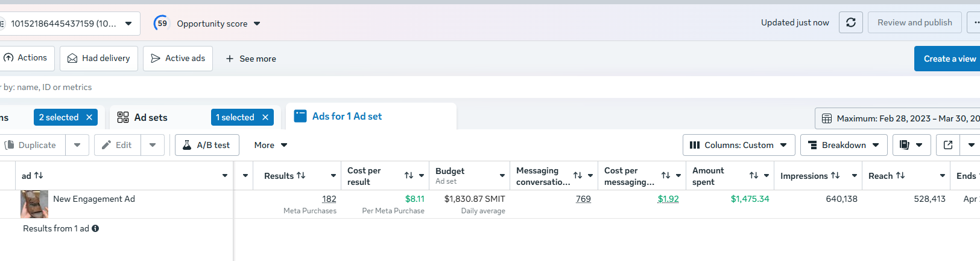
Task: Click the info icon beside Results from 1 ad
Action: tap(95, 228)
